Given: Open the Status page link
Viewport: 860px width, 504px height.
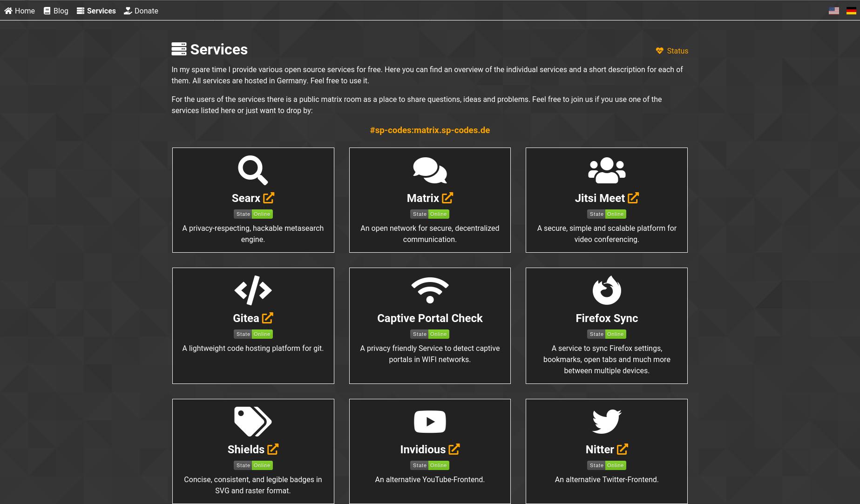Looking at the screenshot, I should [672, 51].
